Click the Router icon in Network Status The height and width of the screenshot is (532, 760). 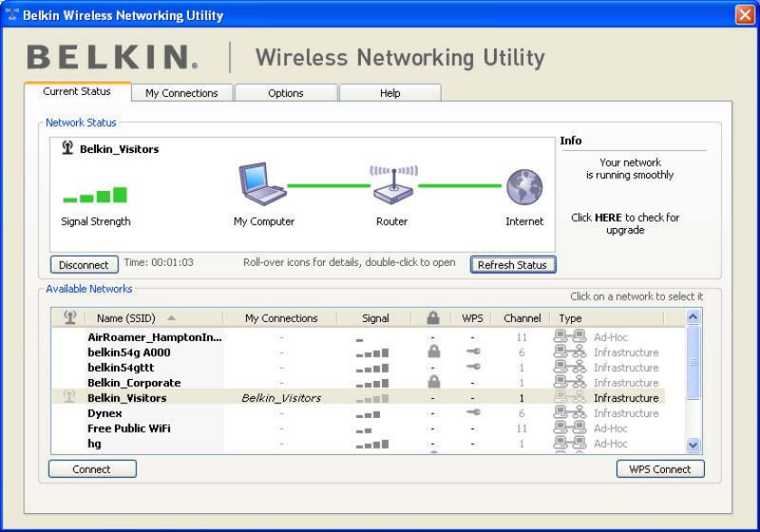(x=393, y=185)
